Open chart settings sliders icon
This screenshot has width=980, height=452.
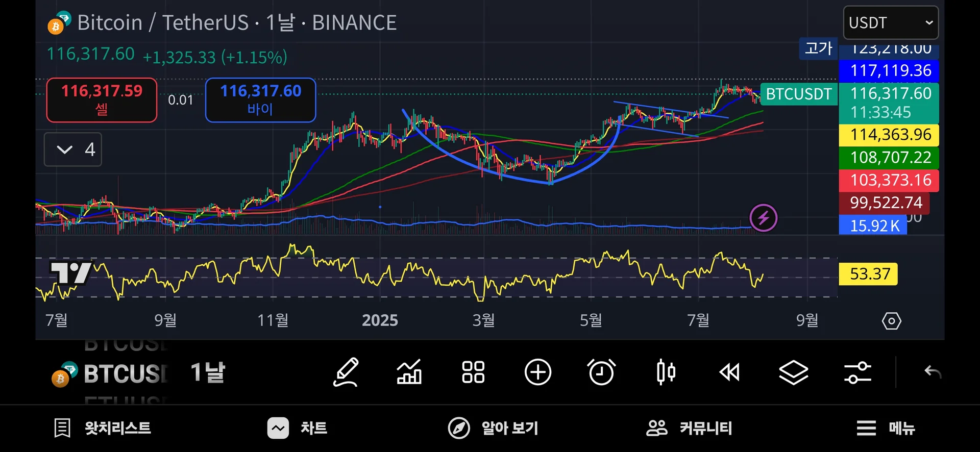857,372
